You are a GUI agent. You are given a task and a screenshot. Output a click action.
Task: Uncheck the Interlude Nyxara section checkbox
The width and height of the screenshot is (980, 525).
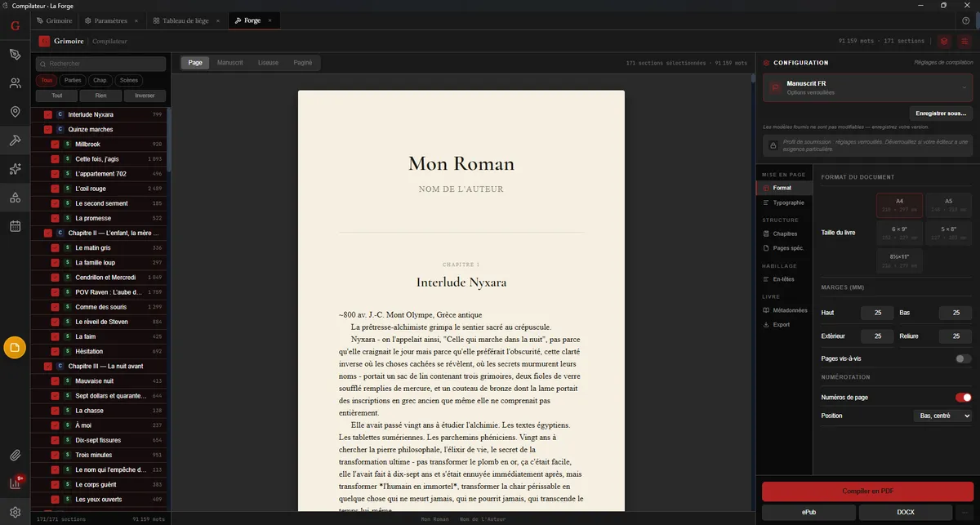point(48,114)
